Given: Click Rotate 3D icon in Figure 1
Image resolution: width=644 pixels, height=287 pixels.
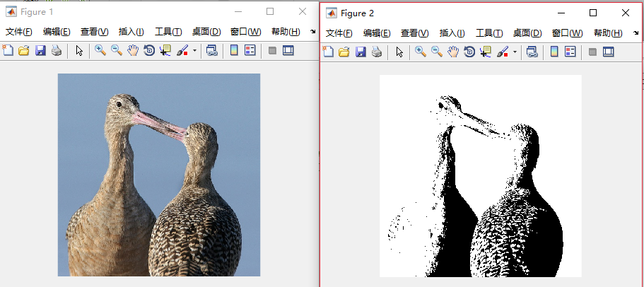Looking at the screenshot, I should click(x=149, y=50).
